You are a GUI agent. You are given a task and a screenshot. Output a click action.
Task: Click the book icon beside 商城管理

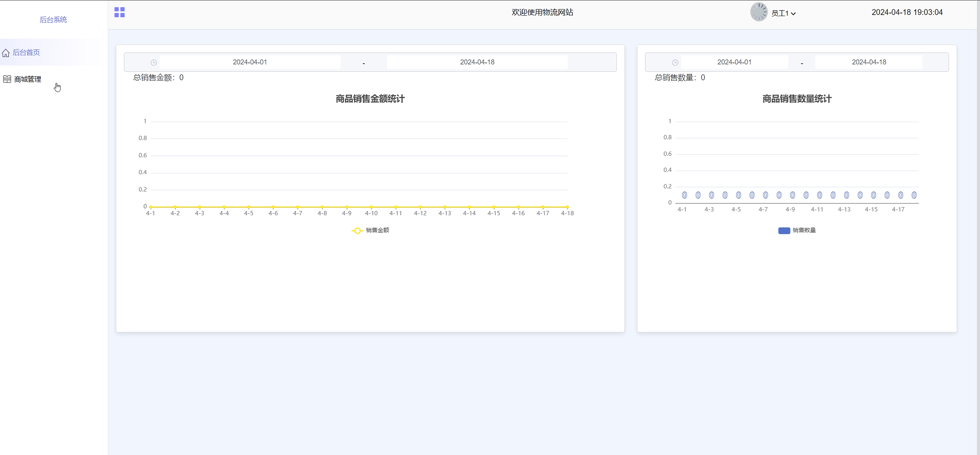7,79
